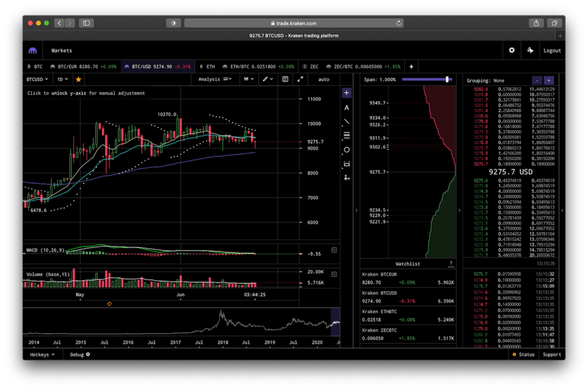Click to unlock y-axis manual adjustment
Screen dimensions: 588x390
pyautogui.click(x=86, y=94)
